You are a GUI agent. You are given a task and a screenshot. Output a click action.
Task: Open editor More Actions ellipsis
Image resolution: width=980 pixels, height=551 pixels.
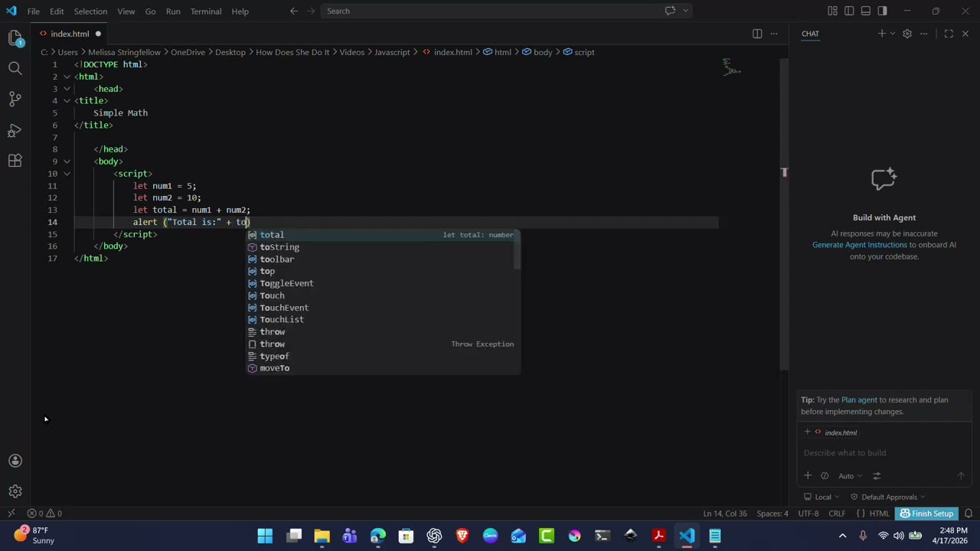coord(774,34)
